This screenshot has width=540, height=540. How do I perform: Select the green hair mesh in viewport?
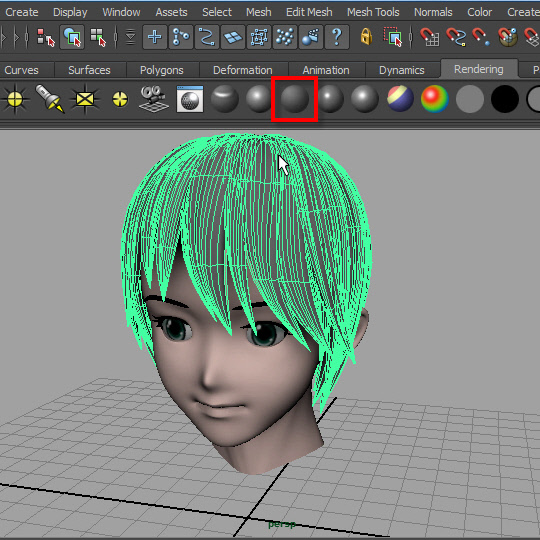click(x=246, y=224)
